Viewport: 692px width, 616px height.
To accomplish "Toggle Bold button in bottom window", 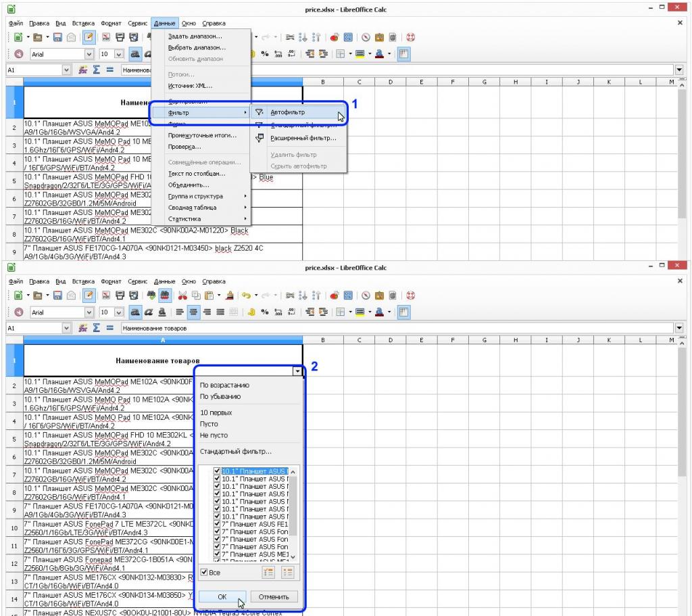I will click(135, 312).
